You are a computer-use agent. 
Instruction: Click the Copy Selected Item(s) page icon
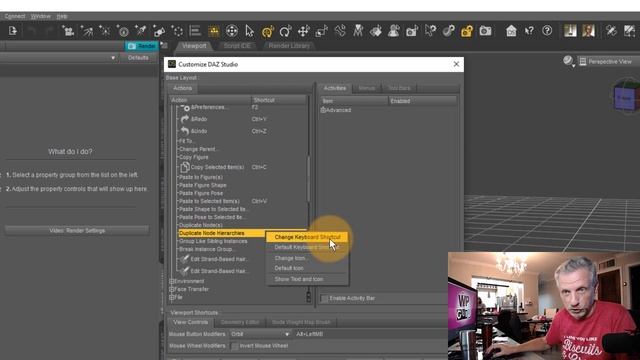coord(185,167)
